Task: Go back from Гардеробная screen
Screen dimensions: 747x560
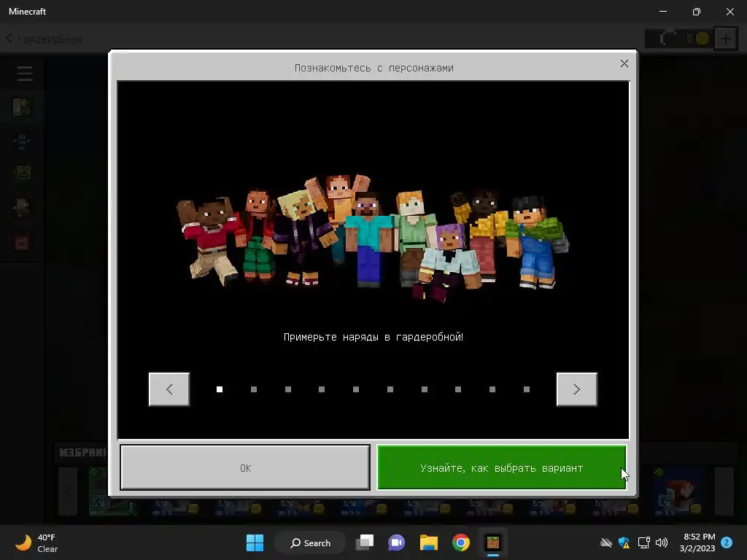Action: (x=9, y=39)
